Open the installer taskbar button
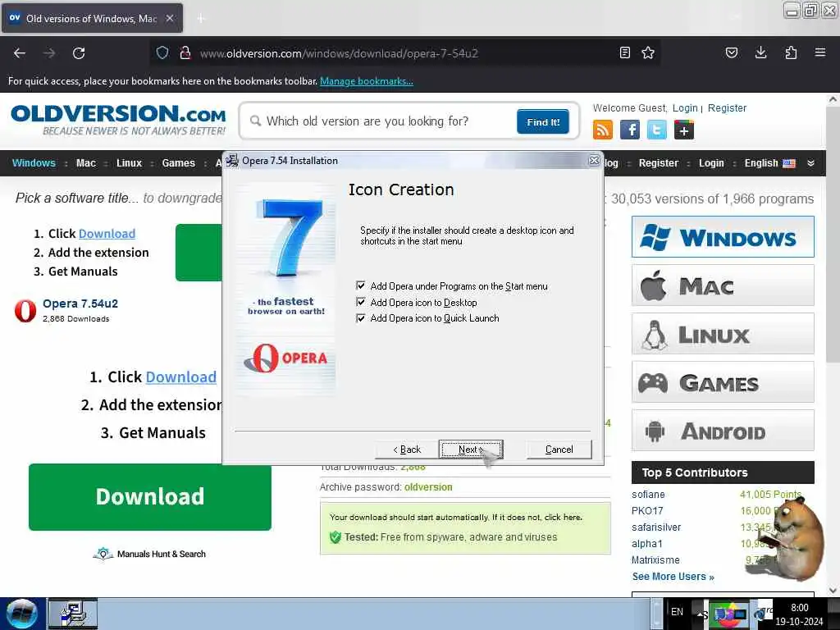This screenshot has width=840, height=630. (x=73, y=614)
